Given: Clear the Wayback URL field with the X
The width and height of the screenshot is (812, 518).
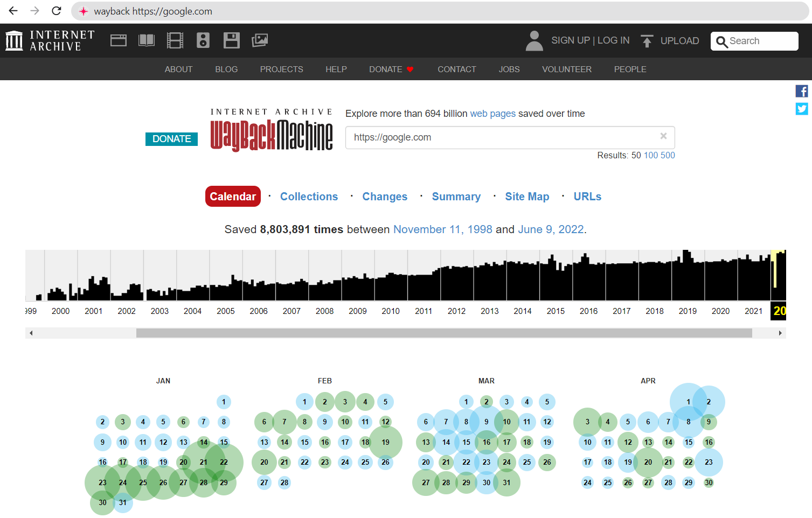Looking at the screenshot, I should [664, 136].
